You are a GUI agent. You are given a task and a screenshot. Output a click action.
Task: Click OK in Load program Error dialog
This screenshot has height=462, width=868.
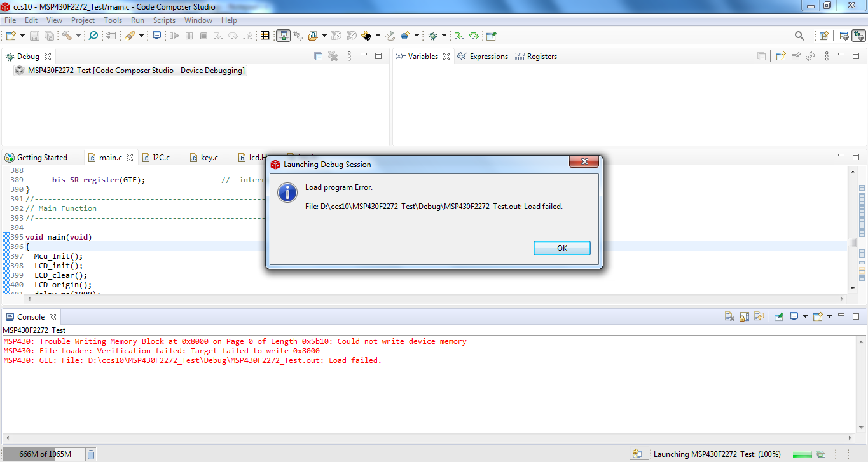click(562, 248)
